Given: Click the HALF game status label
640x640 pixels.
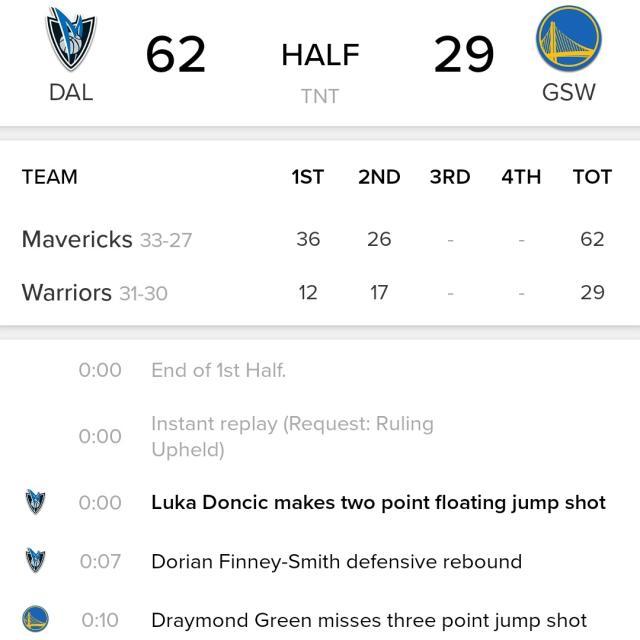Looking at the screenshot, I should (x=320, y=55).
